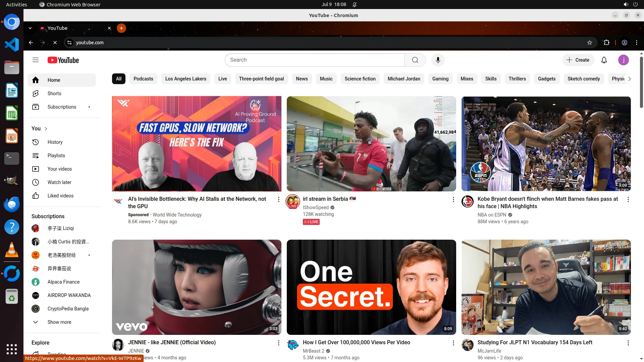Click inside the YouTube search field
Viewport: 644px width, 362px height.
315,60
